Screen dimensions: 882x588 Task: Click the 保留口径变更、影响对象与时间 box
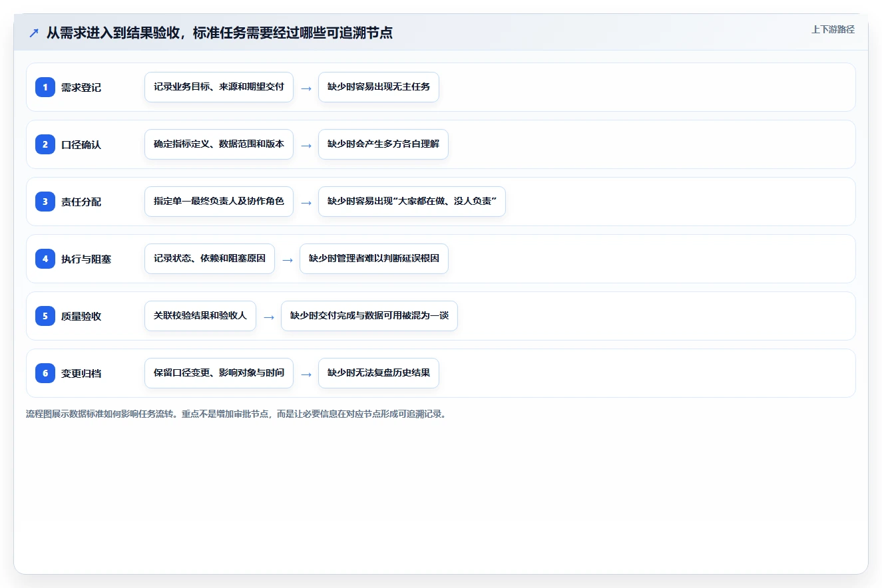(x=219, y=373)
